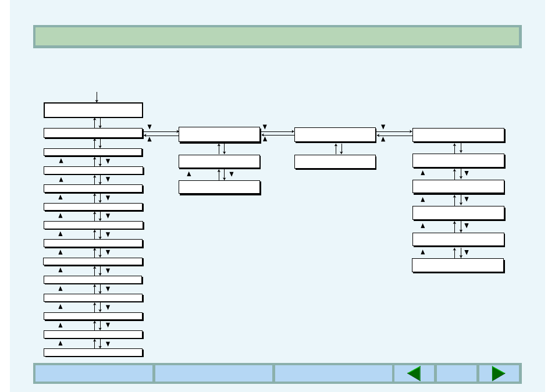Viewport: 555px width, 392px height.
Task: Go to previous page with green left arrow
Action: (x=414, y=373)
